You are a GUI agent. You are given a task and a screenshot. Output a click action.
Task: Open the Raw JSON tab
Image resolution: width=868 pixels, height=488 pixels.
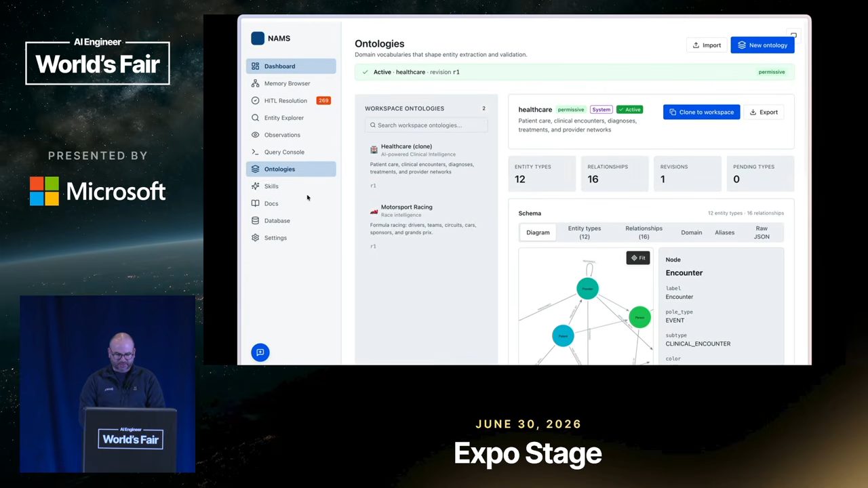(x=762, y=232)
